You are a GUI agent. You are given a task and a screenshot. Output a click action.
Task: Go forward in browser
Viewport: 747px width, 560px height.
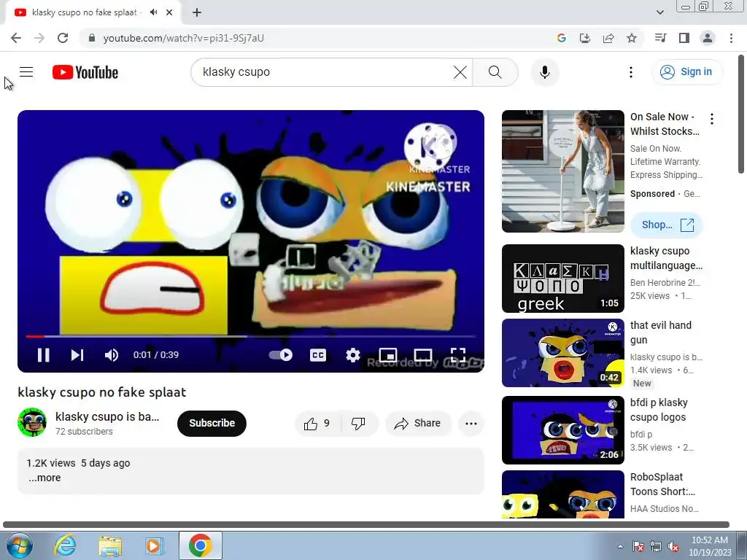point(39,38)
